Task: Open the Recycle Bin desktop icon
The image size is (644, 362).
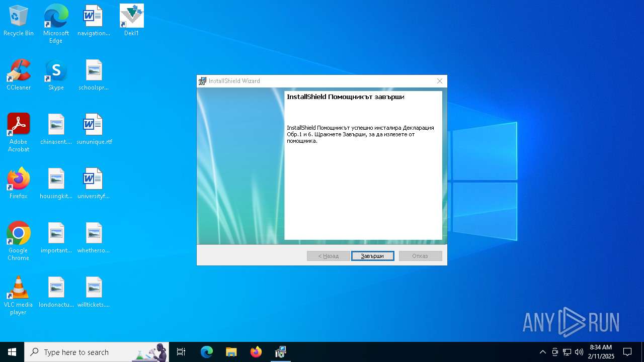Action: pyautogui.click(x=19, y=21)
